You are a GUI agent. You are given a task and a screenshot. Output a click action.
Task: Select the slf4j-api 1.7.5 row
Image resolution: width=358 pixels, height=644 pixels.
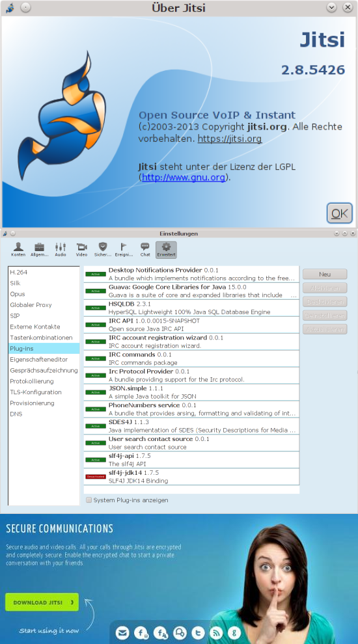click(x=191, y=459)
